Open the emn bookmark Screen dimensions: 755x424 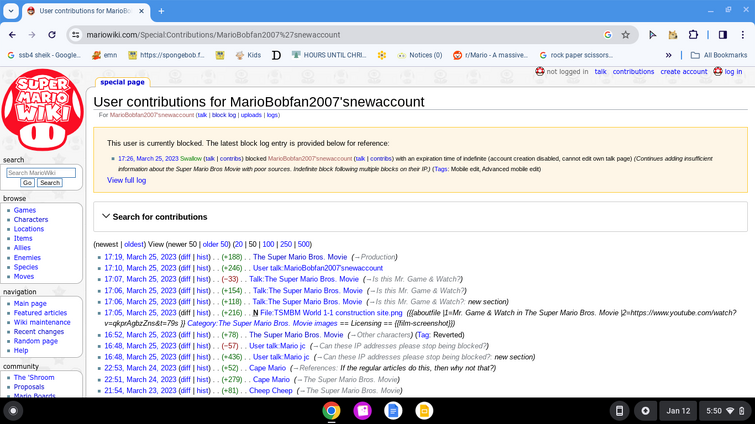104,55
